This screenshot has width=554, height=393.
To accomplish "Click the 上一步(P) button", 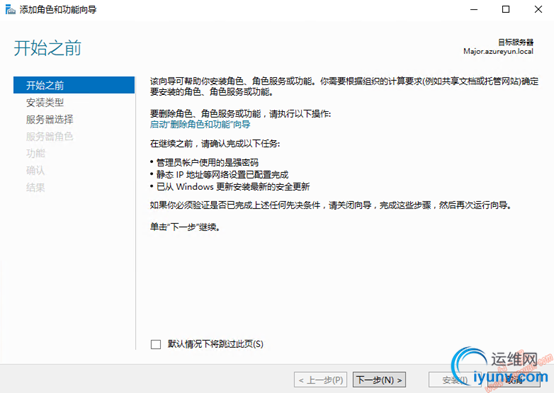I will coord(320,380).
